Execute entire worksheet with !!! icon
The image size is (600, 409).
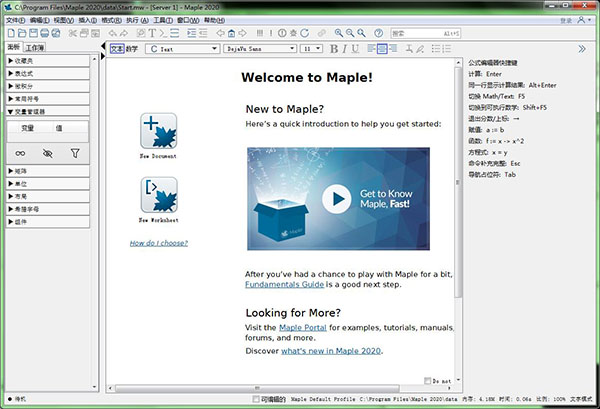point(260,33)
